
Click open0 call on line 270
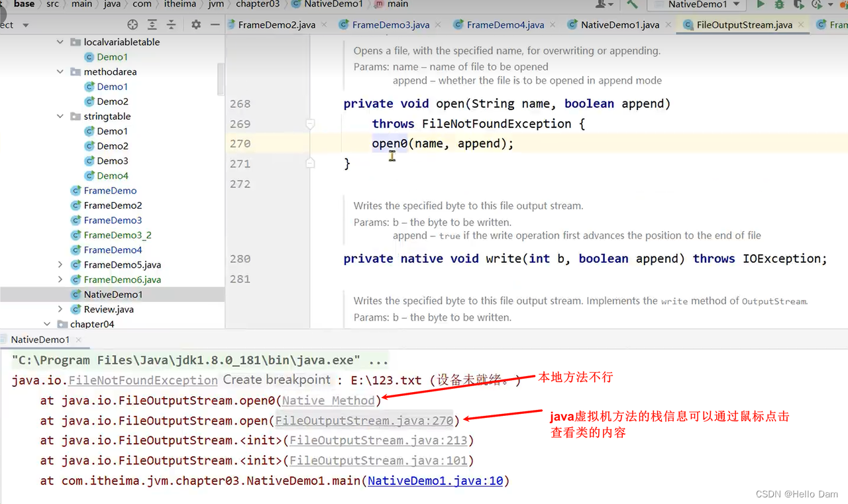[x=390, y=144]
